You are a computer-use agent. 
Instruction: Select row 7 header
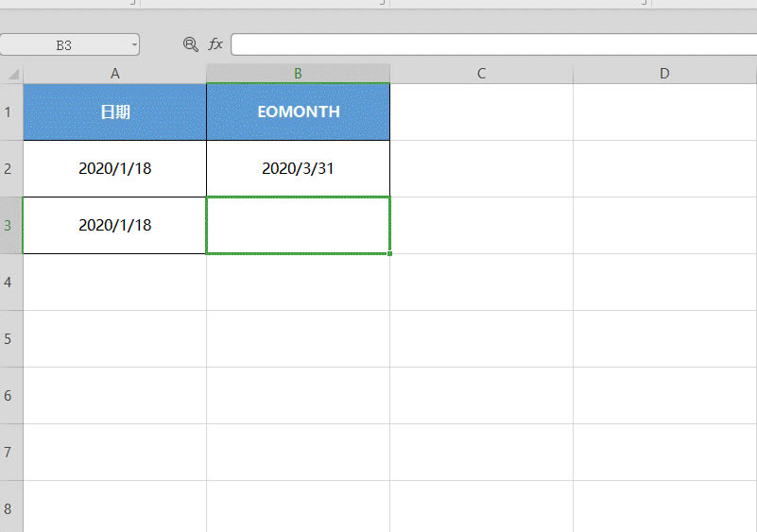[x=10, y=452]
